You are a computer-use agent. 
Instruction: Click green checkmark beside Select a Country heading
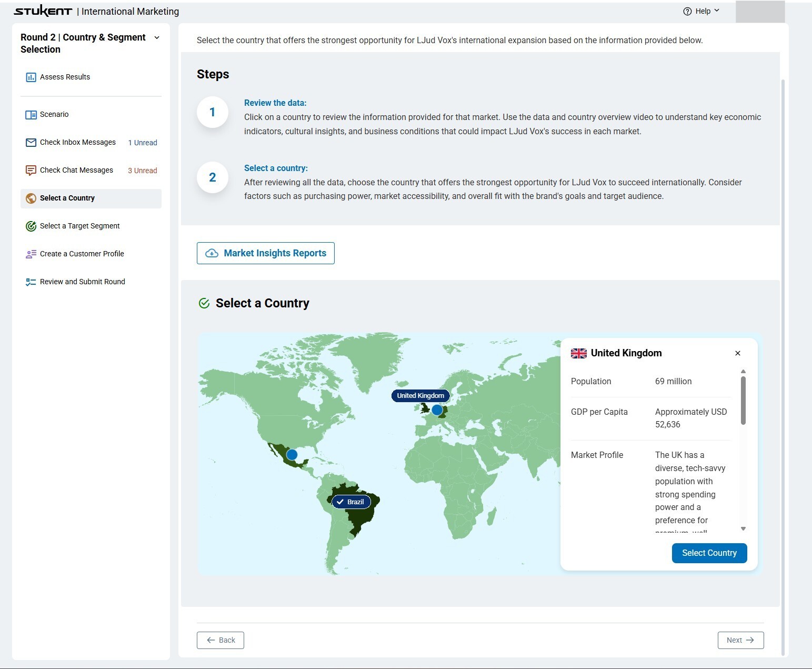204,303
